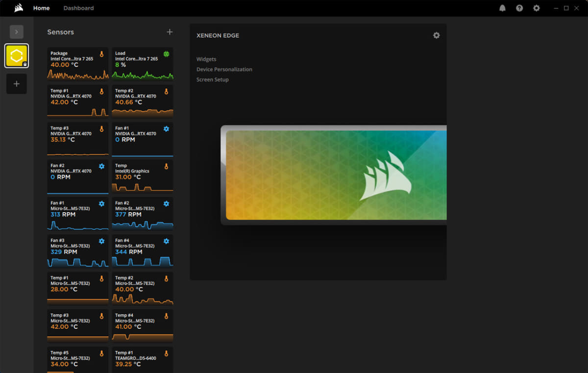Click thermometer icon on Temp #5 34.00 °C card
The height and width of the screenshot is (373, 588).
pyautogui.click(x=102, y=353)
